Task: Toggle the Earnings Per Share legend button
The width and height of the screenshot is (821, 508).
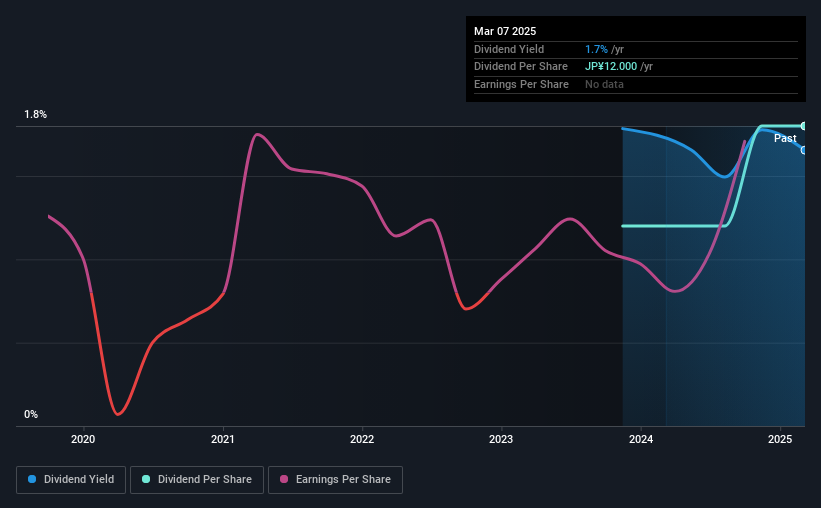Action: click(335, 480)
